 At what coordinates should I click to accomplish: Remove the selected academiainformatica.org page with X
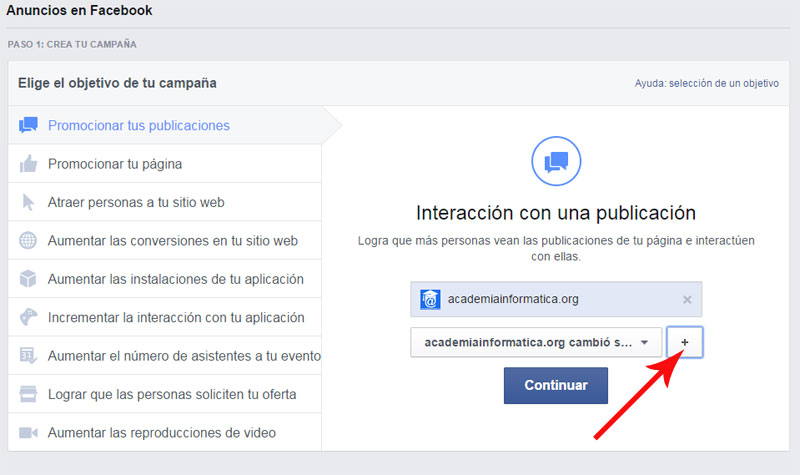pyautogui.click(x=687, y=299)
